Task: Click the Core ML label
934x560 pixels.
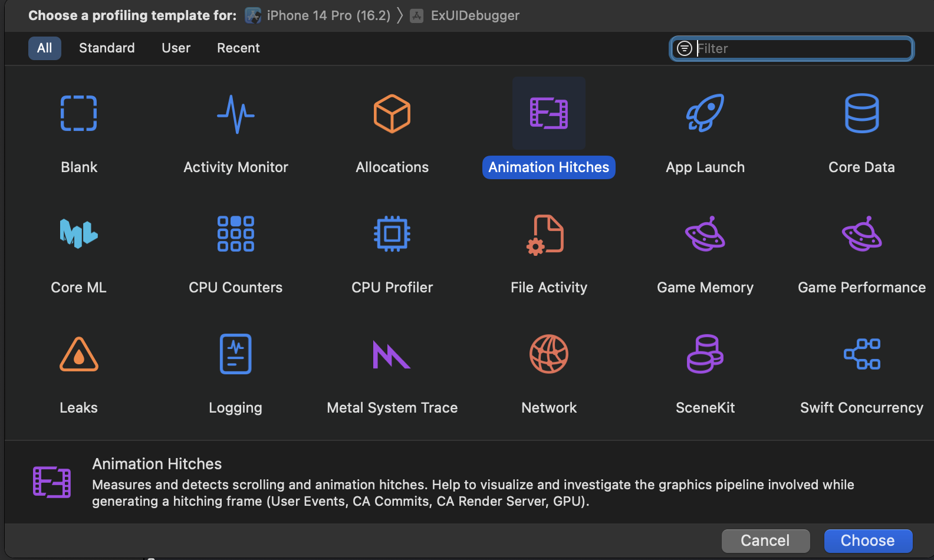Action: 79,288
